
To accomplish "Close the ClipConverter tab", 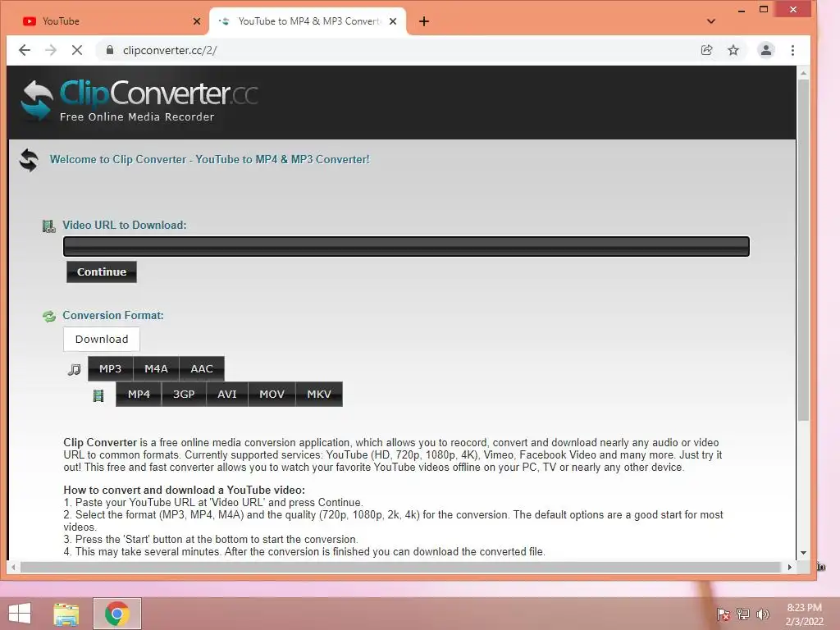I will (x=393, y=21).
